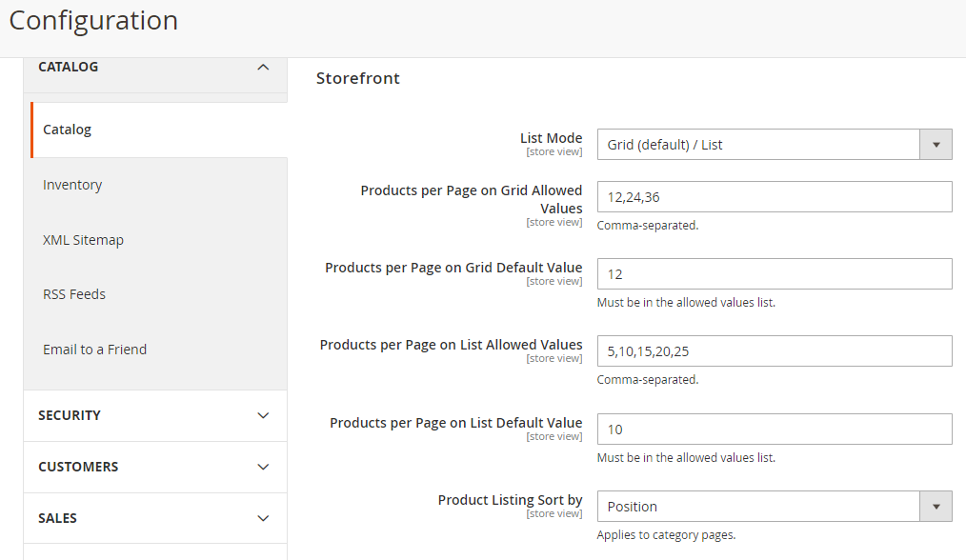Open the List Mode select box
This screenshot has width=966, height=560.
(x=758, y=145)
